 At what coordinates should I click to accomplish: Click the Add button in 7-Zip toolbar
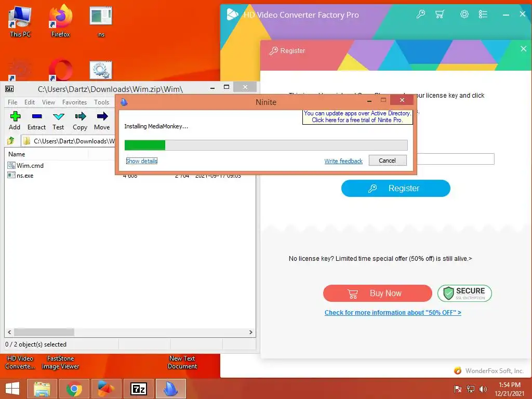coord(15,121)
